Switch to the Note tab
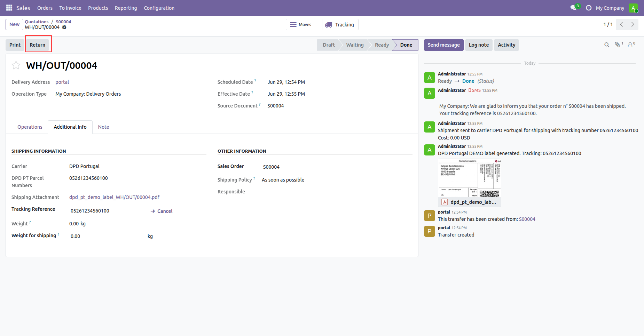 (x=103, y=127)
